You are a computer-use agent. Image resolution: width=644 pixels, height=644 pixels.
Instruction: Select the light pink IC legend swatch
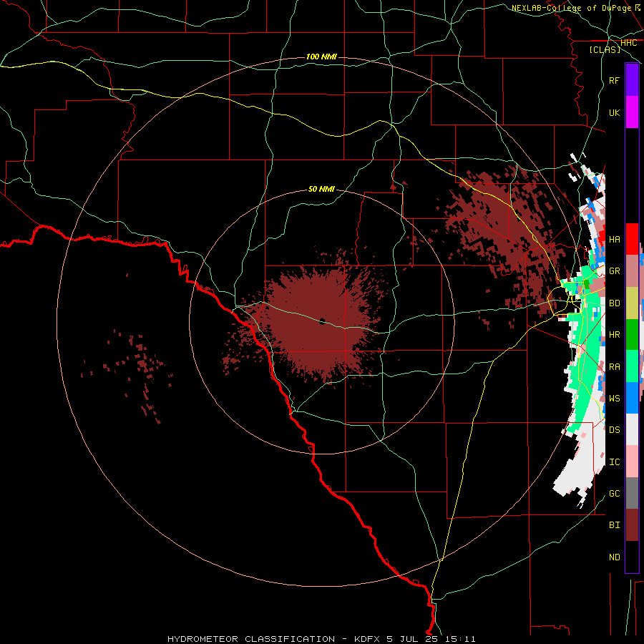[x=632, y=462]
